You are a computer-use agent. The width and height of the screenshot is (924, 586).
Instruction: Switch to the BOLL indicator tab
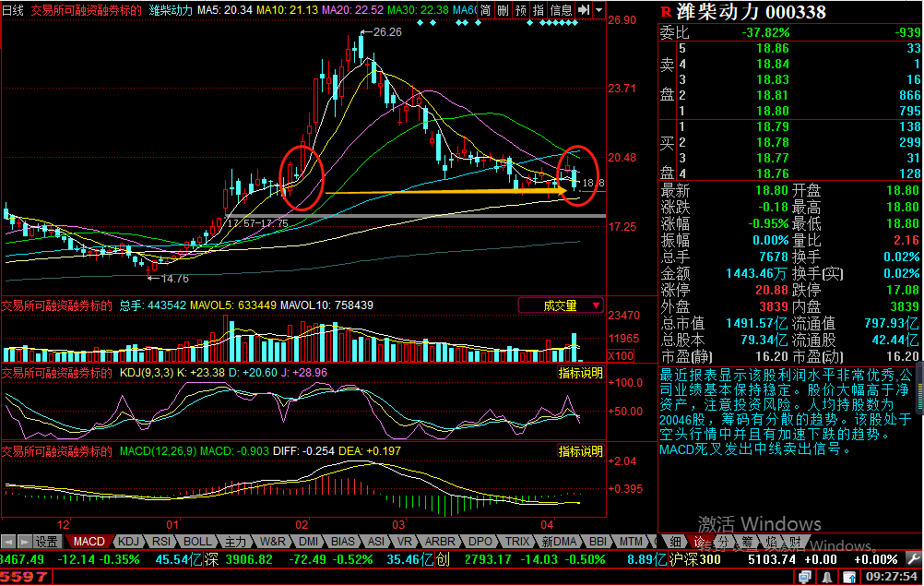[x=196, y=541]
